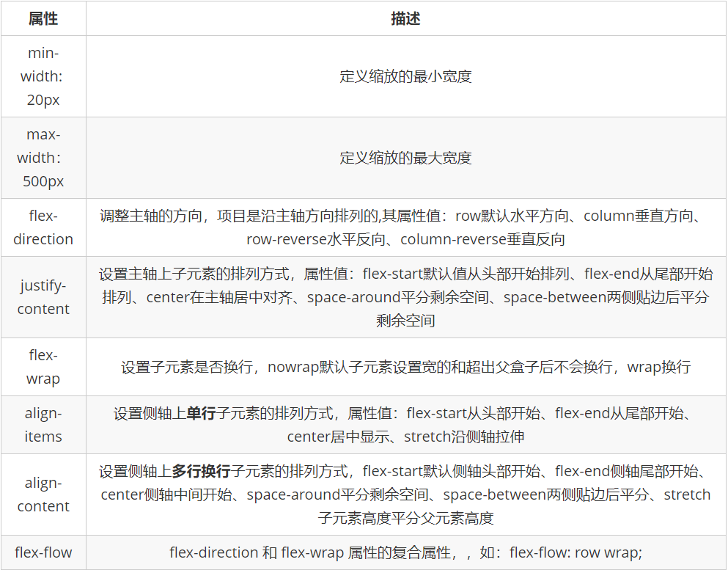Screen dimensions: 728x573
Task: Select the flex-flow property cell
Action: (x=43, y=552)
